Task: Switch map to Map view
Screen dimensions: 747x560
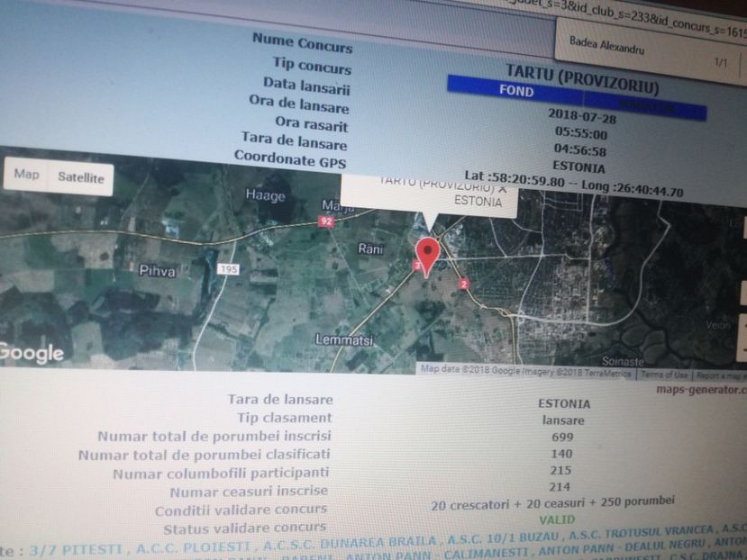Action: (x=27, y=176)
